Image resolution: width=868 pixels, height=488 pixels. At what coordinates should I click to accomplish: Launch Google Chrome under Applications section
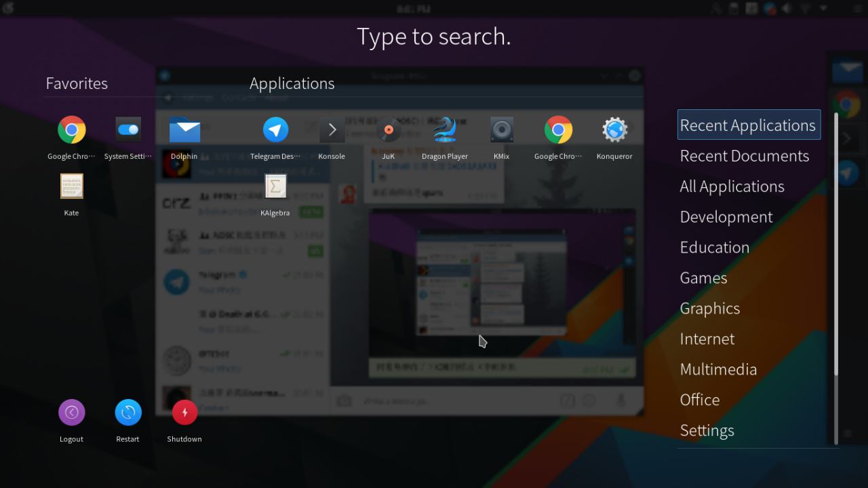pos(558,130)
